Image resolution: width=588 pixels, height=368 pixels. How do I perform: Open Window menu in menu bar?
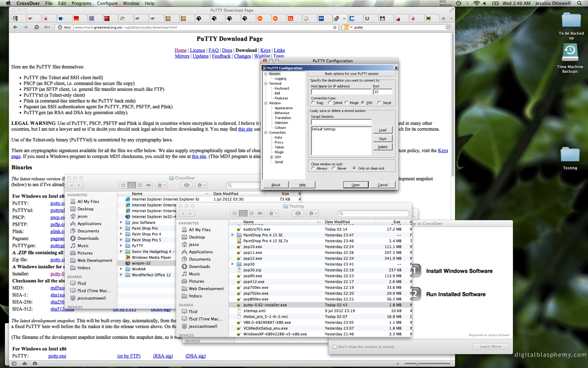coord(131,3)
